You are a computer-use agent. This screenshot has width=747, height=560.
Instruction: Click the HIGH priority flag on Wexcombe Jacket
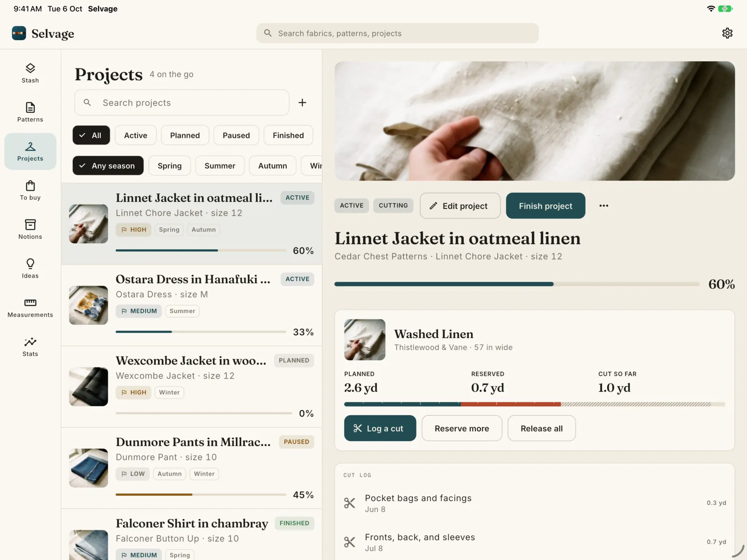pos(134,392)
